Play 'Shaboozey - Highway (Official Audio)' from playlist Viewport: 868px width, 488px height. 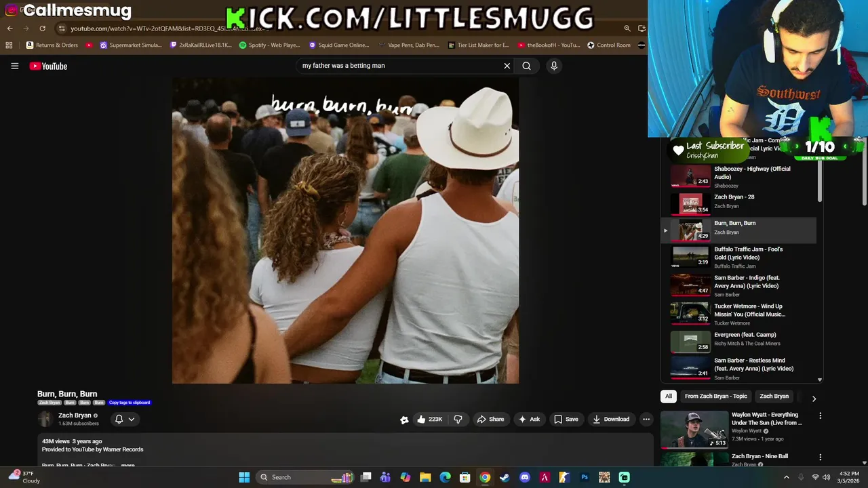click(739, 176)
